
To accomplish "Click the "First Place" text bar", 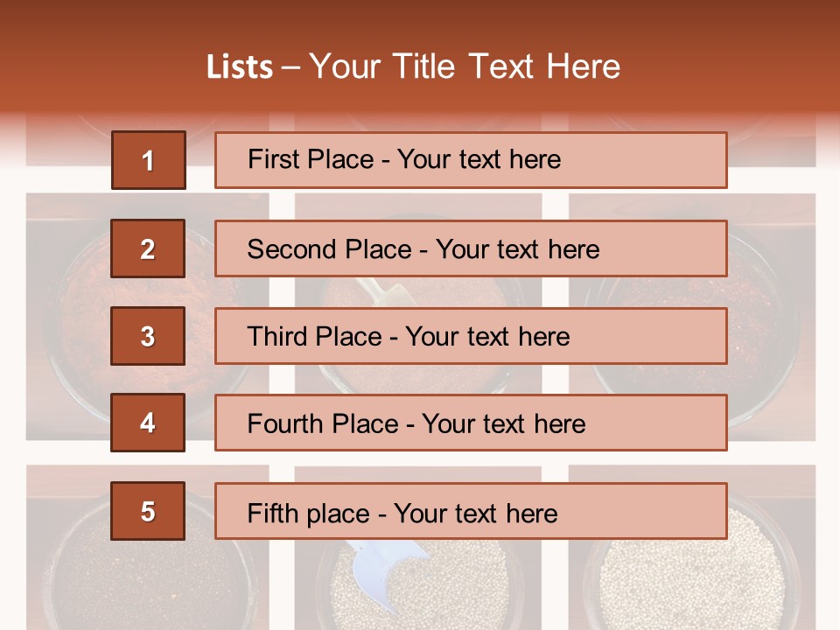I will (x=471, y=160).
